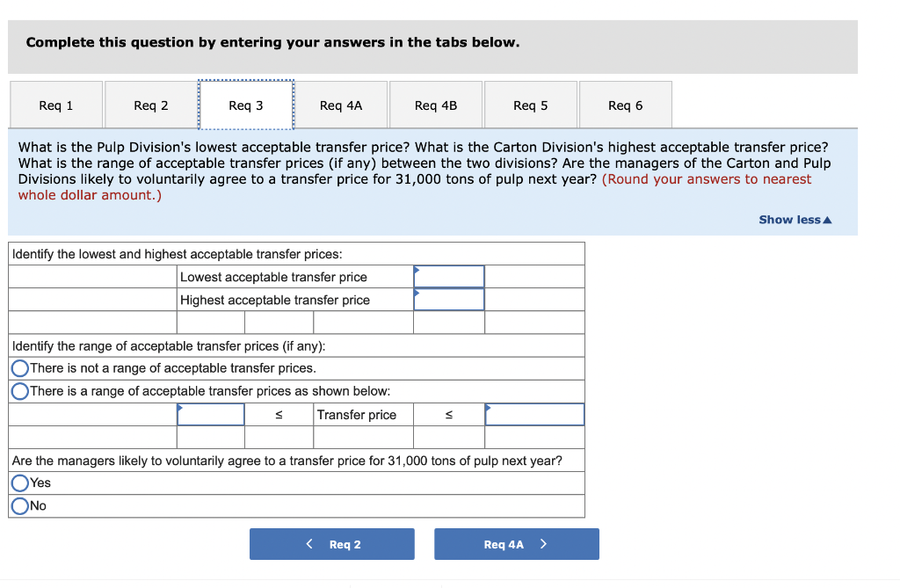The image size is (900, 588).
Task: Click the lowest acceptable transfer price field
Action: click(448, 276)
